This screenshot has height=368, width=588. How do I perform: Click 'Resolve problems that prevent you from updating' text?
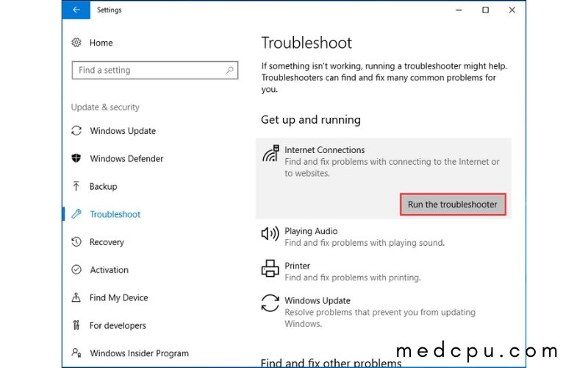380,312
